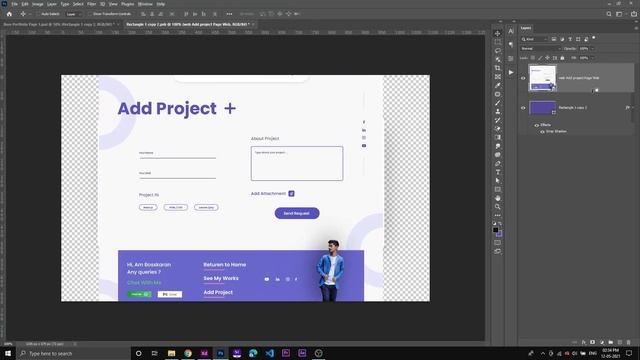
Task: Toggle Drop Shadow effect visibility
Action: point(542,131)
